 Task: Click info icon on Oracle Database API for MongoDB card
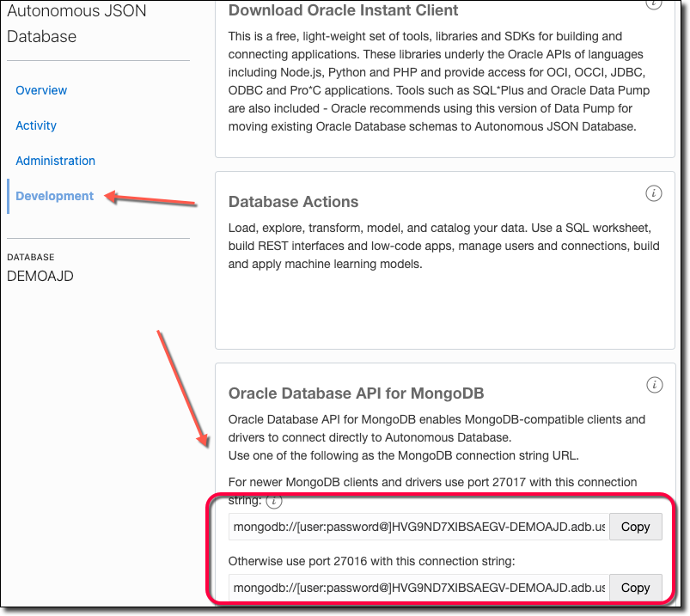tap(654, 385)
